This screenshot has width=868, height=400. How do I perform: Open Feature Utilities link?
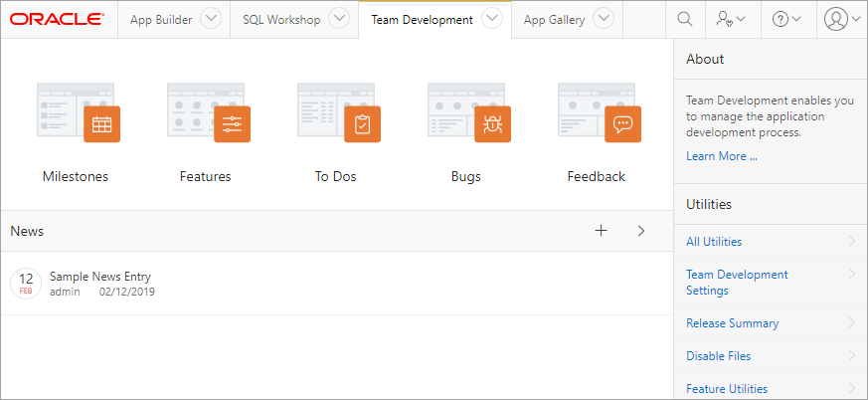(727, 388)
